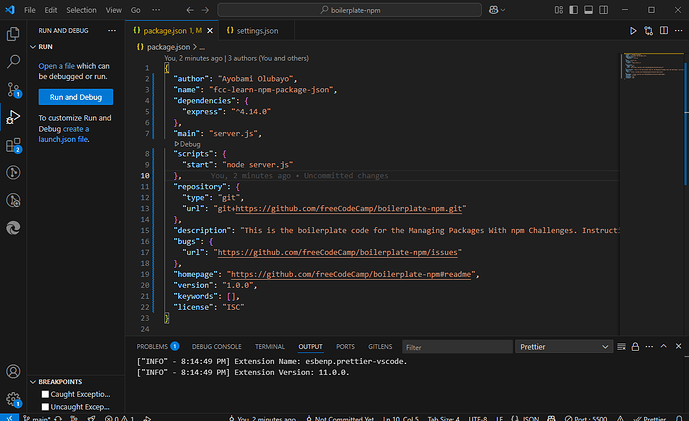The width and height of the screenshot is (689, 421).
Task: Open the Edit menu
Action: pyautogui.click(x=51, y=10)
